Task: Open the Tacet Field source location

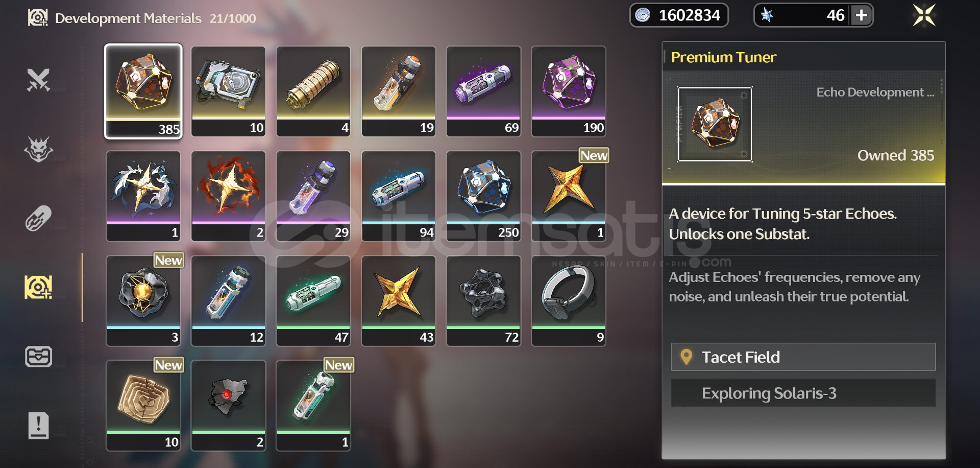Action: click(x=803, y=357)
